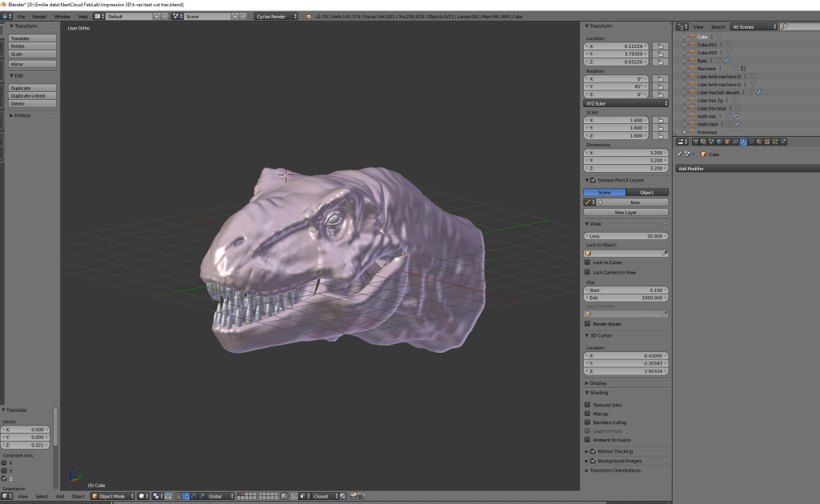Open the Material properties tab

pyautogui.click(x=759, y=142)
